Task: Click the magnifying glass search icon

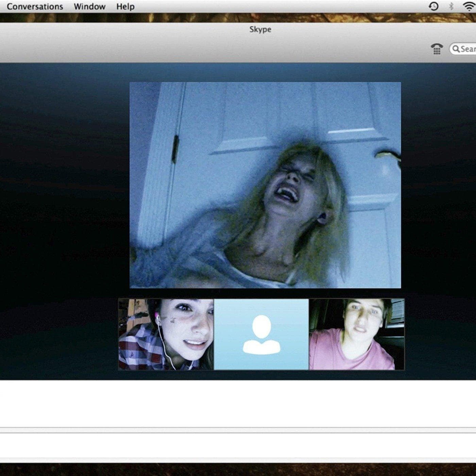Action: [x=456, y=49]
